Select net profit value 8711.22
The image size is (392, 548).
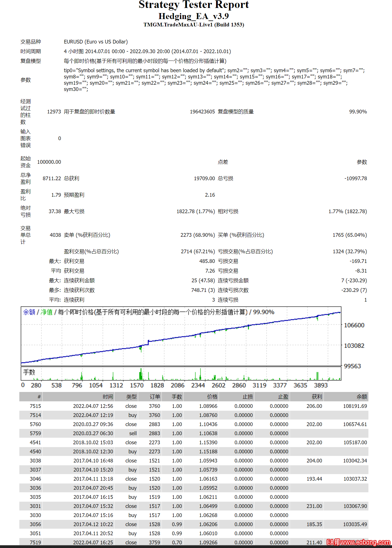[52, 178]
